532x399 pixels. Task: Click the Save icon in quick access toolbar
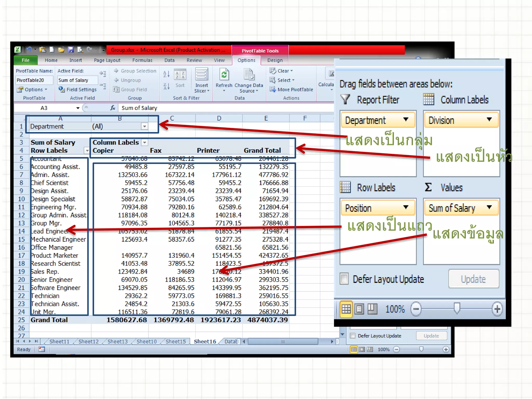point(71,50)
